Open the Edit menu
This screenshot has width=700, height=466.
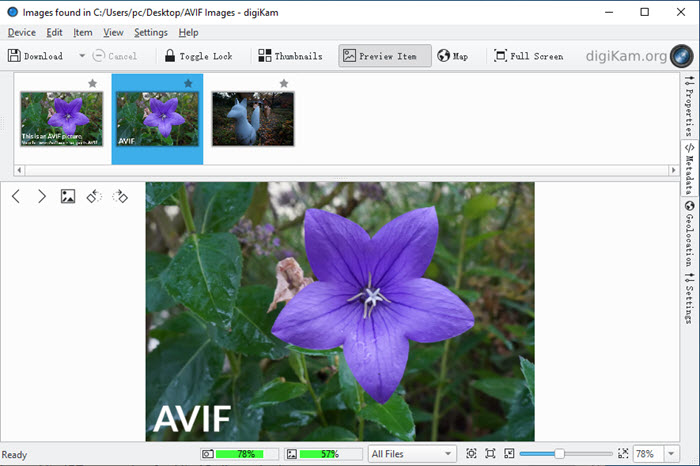(x=54, y=33)
